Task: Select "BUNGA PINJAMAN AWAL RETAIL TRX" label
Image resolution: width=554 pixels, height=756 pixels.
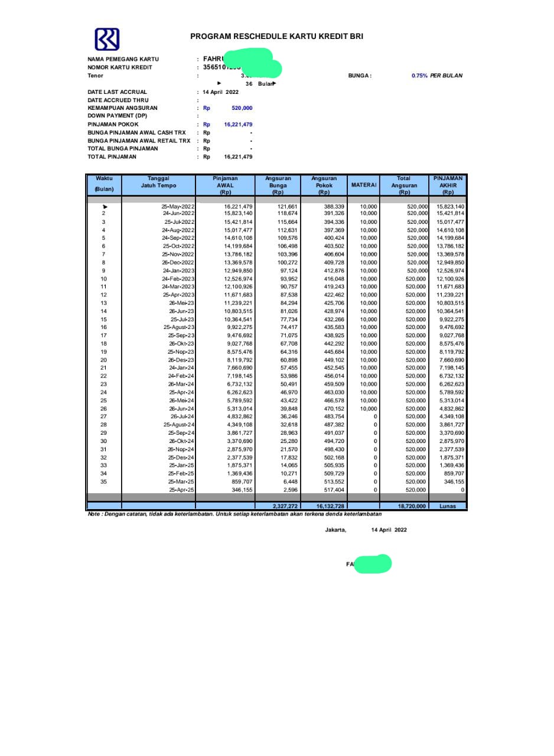Action: [139, 141]
